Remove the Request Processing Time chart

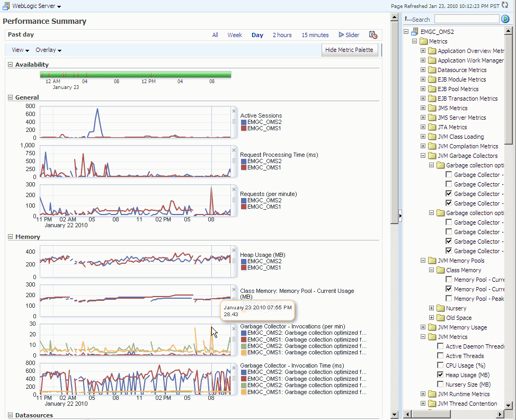234,150
